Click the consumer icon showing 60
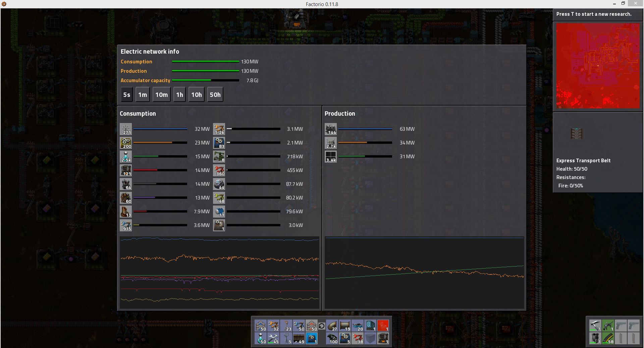Screen dimensions: 644x348 coord(126,198)
